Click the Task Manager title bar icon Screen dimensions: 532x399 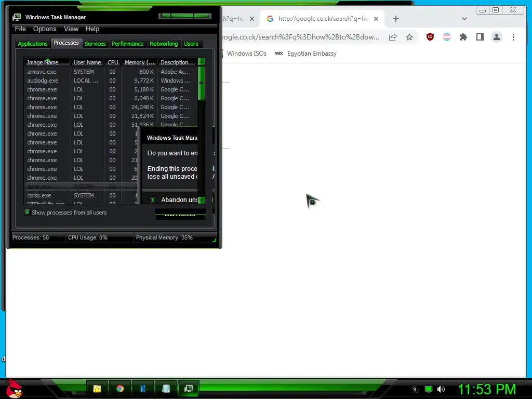coord(17,17)
